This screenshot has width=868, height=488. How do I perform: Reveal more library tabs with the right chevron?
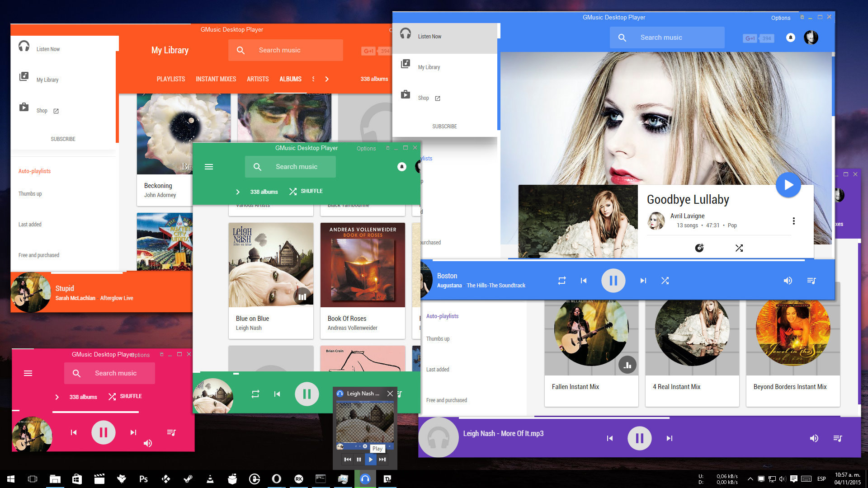pyautogui.click(x=327, y=79)
